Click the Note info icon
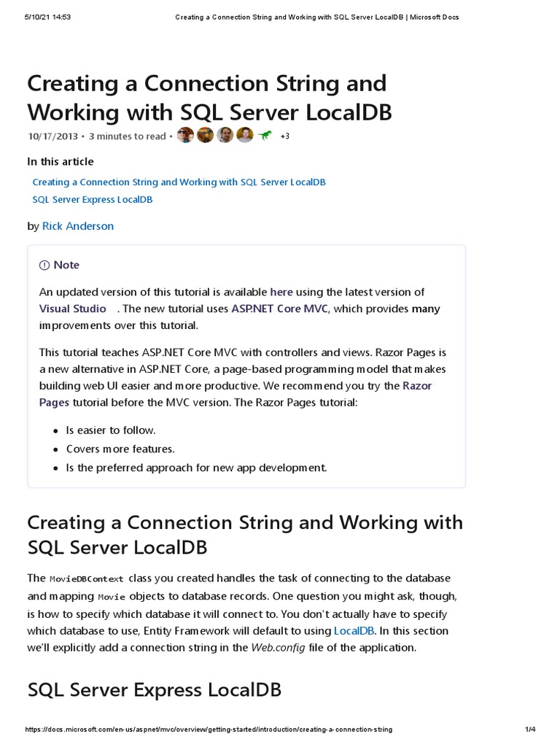This screenshot has width=560, height=747. (x=44, y=266)
